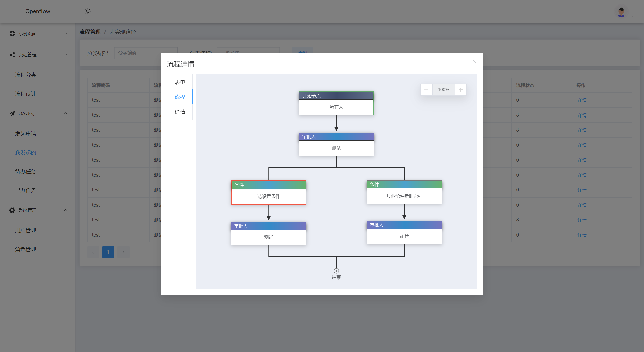This screenshot has width=644, height=352.
Task: Expand the 示例页面 chevron
Action: click(66, 33)
